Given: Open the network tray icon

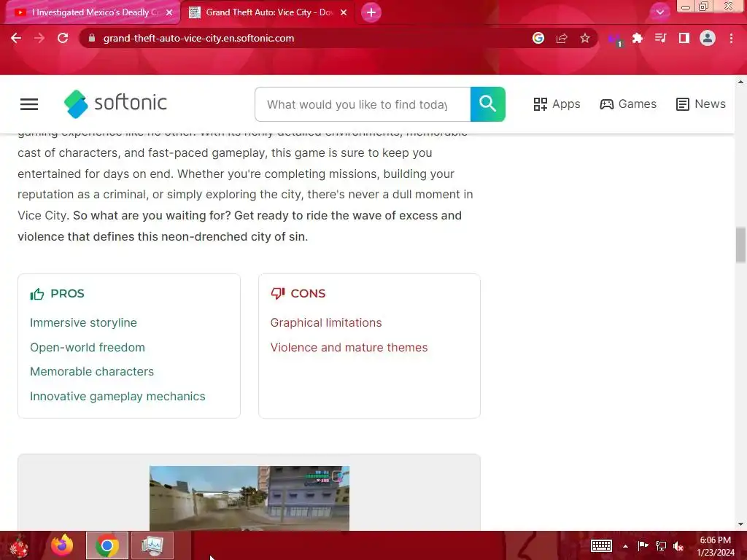Looking at the screenshot, I should click(661, 545).
